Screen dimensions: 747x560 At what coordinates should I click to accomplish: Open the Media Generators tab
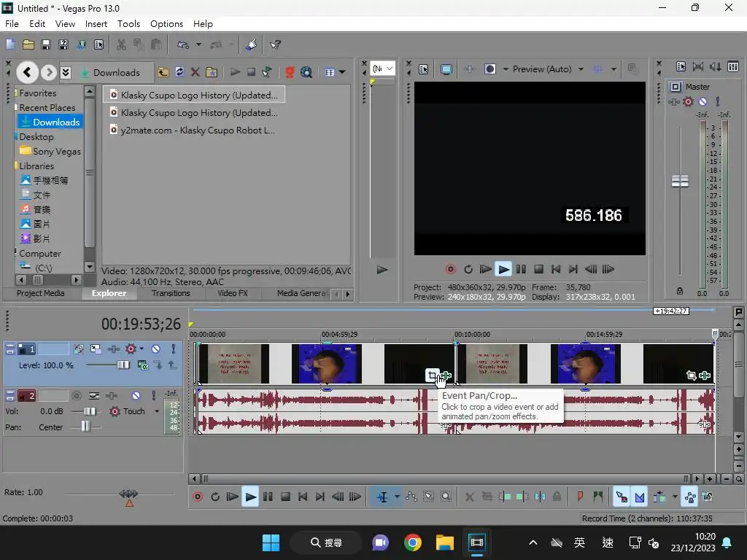coord(301,293)
